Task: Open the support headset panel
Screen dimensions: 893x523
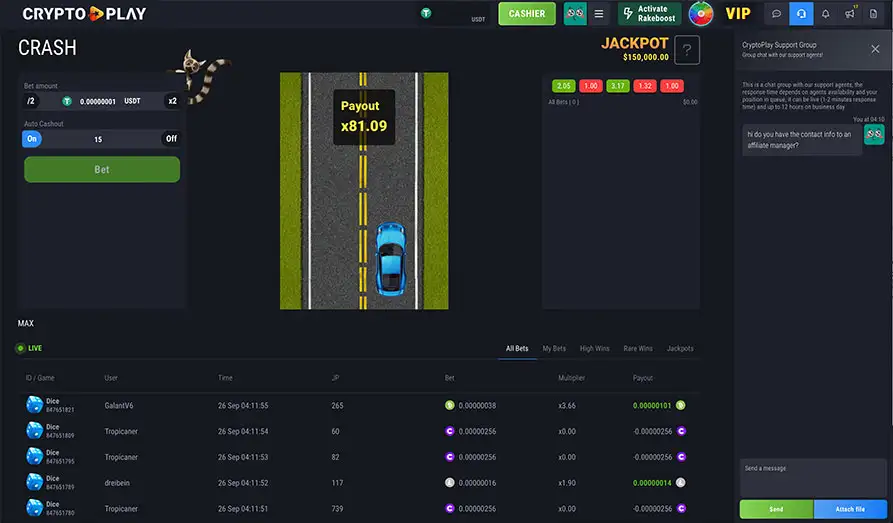Action: pos(801,14)
